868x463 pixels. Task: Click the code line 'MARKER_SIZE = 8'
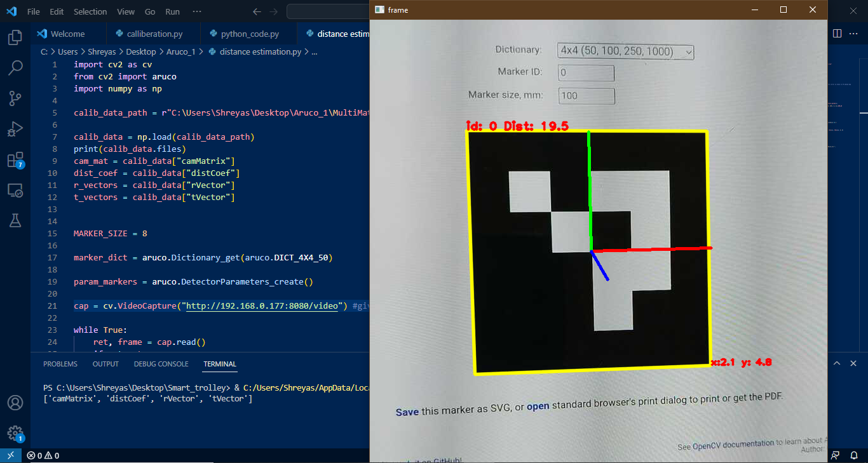tap(111, 234)
